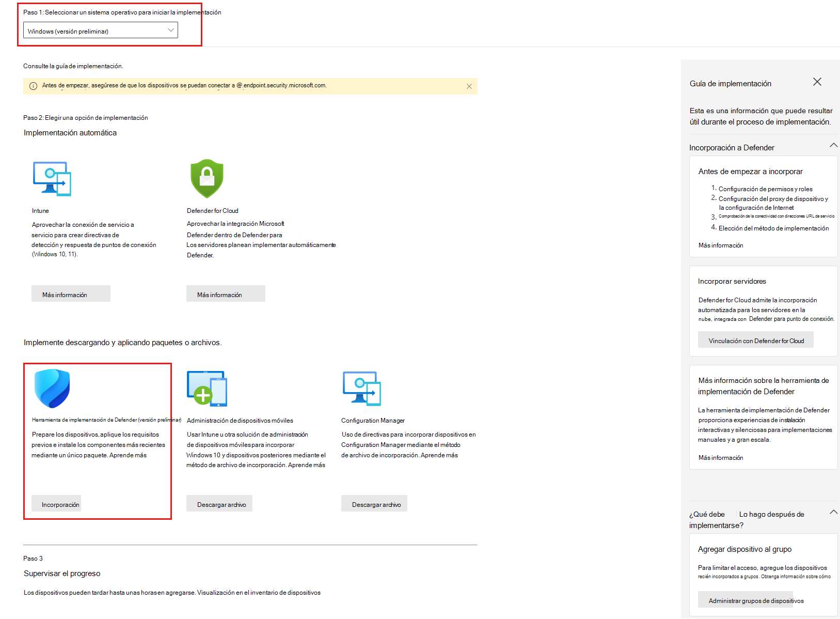This screenshot has height=619, width=840.
Task: Open Más información under Intune
Action: pyautogui.click(x=71, y=294)
